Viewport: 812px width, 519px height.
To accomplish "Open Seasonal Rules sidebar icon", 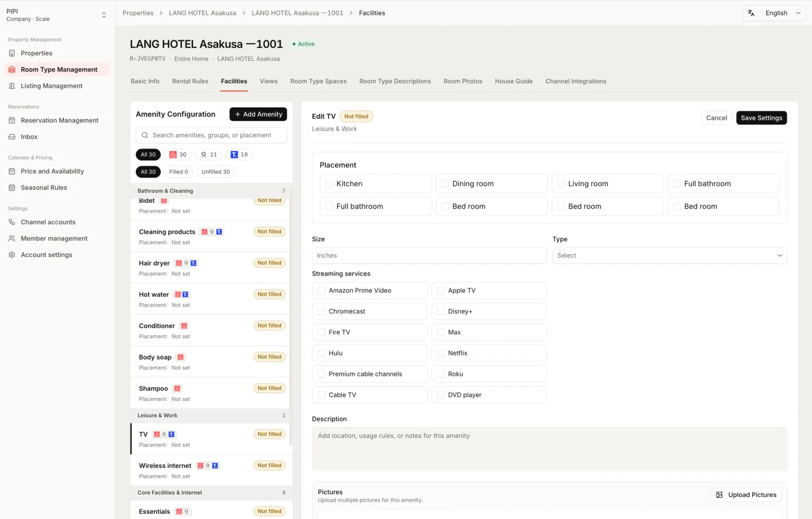I will pyautogui.click(x=12, y=188).
